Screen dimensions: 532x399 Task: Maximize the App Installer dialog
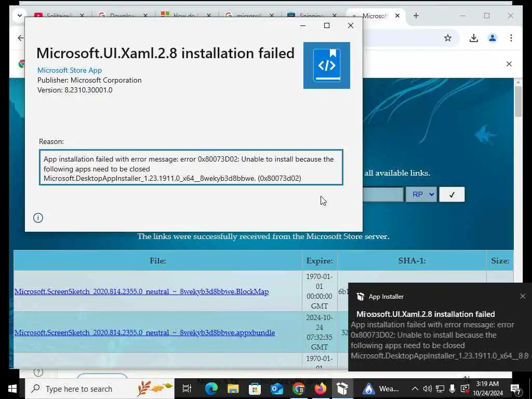(327, 25)
